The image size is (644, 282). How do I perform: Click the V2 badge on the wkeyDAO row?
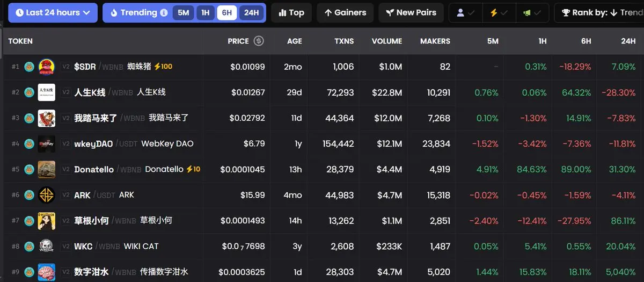point(66,143)
